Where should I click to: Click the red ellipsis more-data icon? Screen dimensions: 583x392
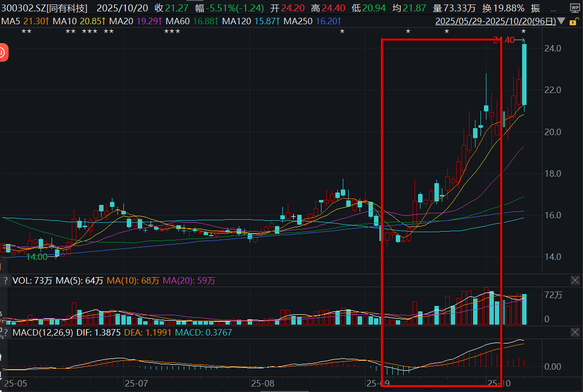coord(553,8)
